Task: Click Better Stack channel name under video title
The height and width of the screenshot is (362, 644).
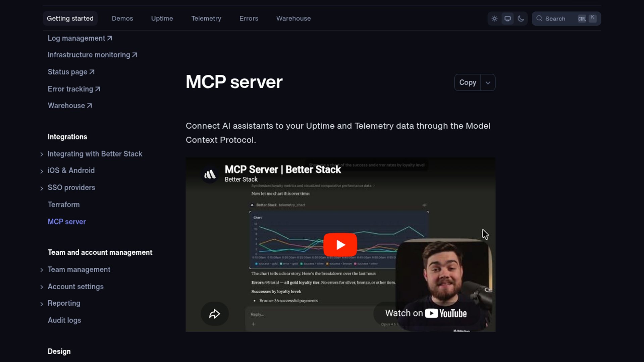Action: [241, 179]
